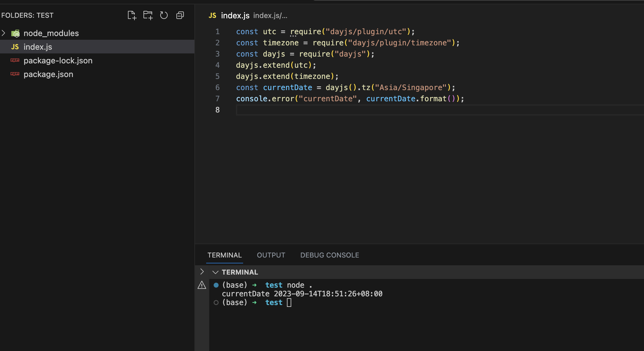Viewport: 644px width, 351px height.
Task: Switch to the DEBUG CONSOLE tab
Action: 329,255
